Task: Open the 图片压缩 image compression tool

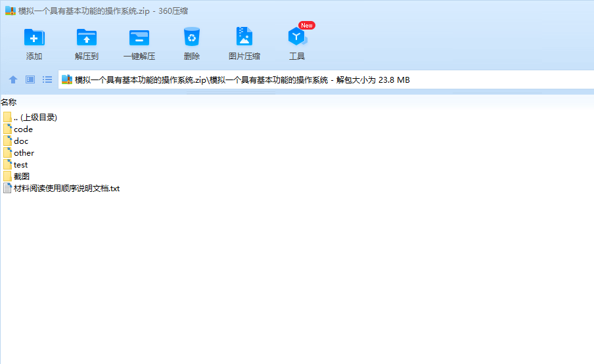Action: pos(244,37)
